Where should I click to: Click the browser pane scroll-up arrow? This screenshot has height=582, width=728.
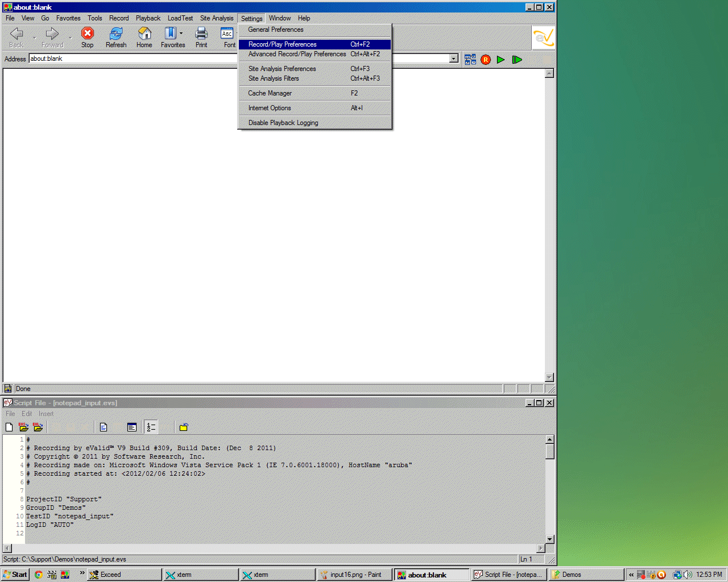tap(549, 73)
